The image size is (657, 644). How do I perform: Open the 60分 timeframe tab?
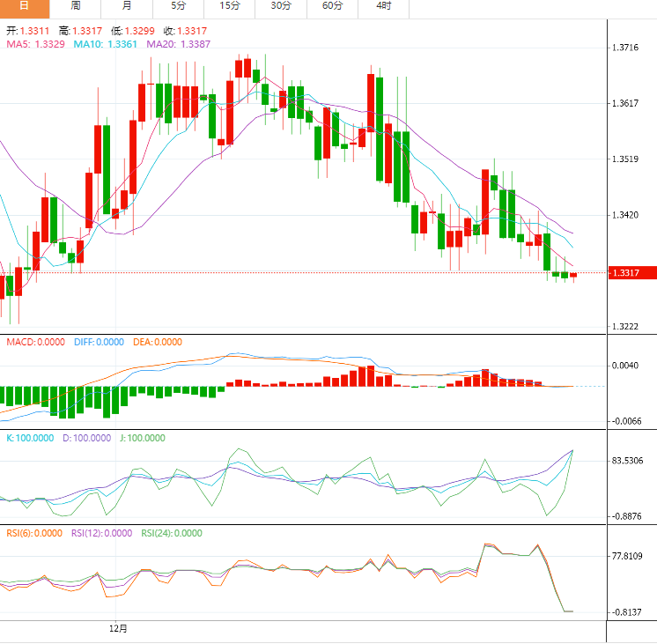332,8
